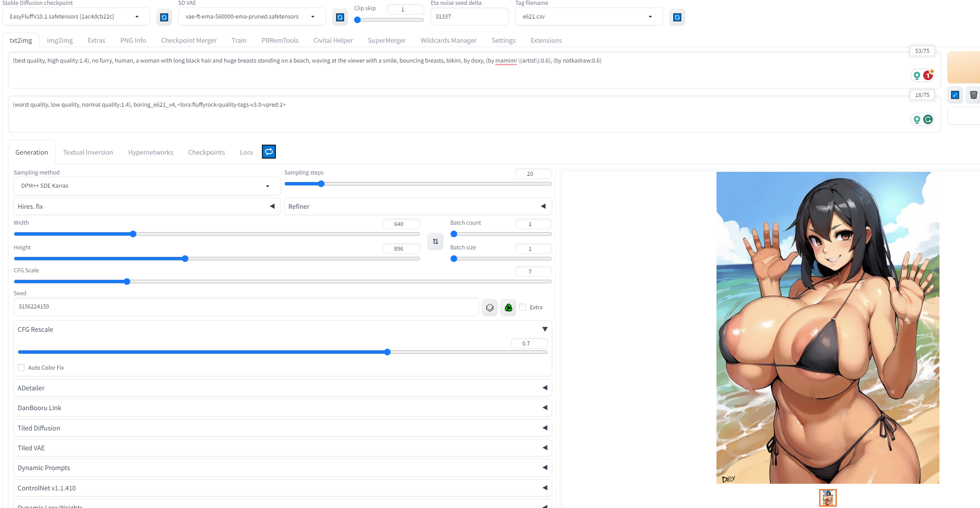Open the Train tab
The width and height of the screenshot is (980, 508).
point(239,40)
